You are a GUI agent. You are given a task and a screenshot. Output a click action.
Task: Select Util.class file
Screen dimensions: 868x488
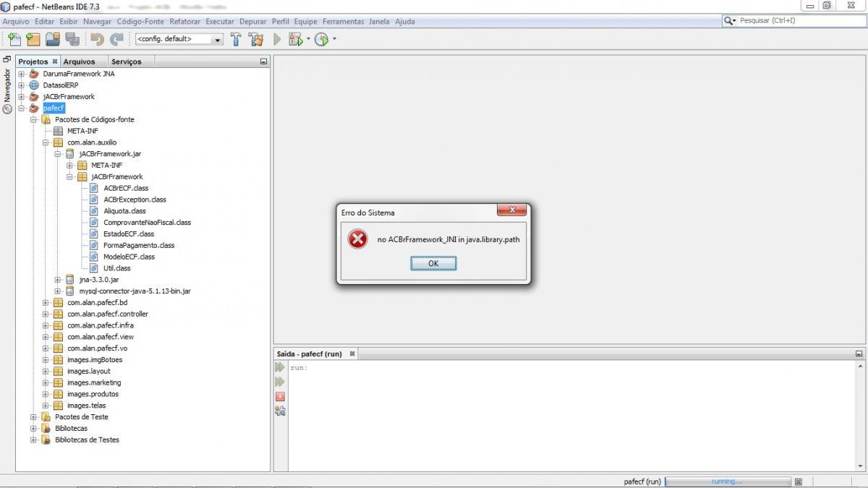117,268
